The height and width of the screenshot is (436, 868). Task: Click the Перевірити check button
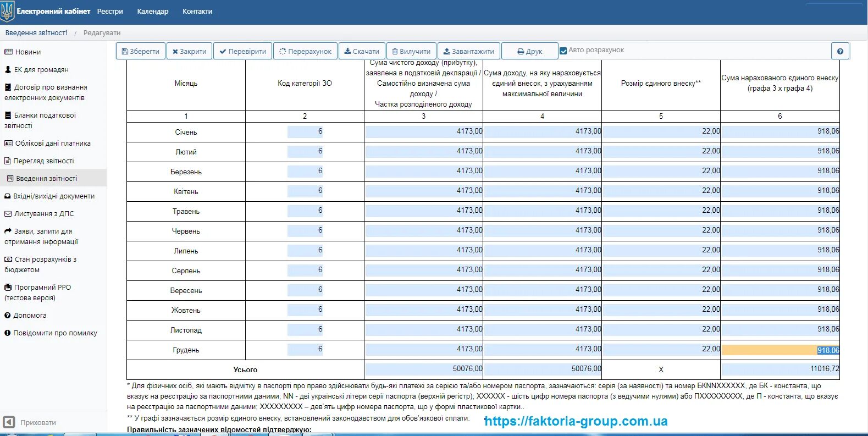pyautogui.click(x=242, y=51)
